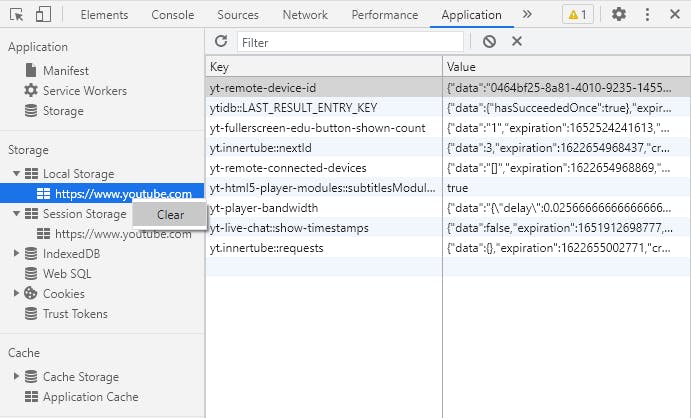This screenshot has width=691, height=418.
Task: Expand the Cache Storage node
Action: 17,377
